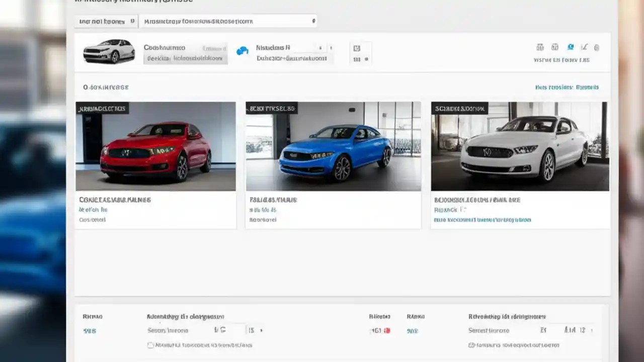Open the category dropdown left of the search field
Image resolution: width=644 pixels, height=362 pixels.
point(105,21)
